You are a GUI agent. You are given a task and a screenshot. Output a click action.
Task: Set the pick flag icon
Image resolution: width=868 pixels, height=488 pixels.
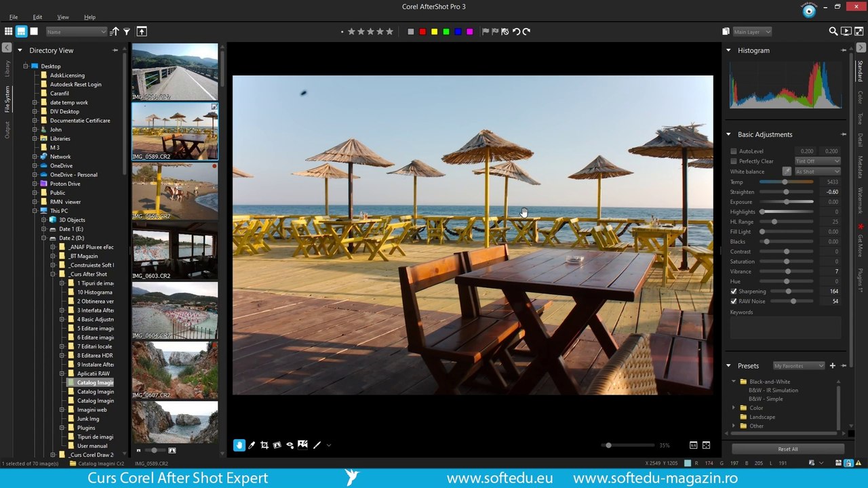[x=486, y=31]
